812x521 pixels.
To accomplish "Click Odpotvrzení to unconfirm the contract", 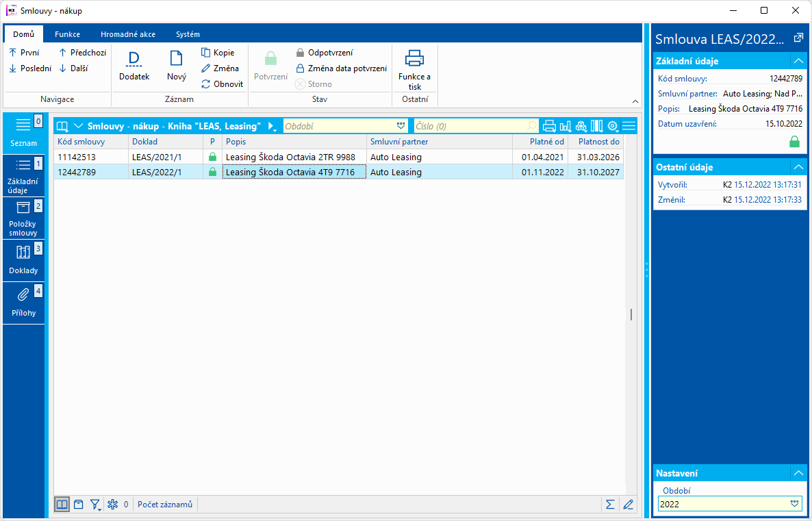I will click(x=325, y=53).
